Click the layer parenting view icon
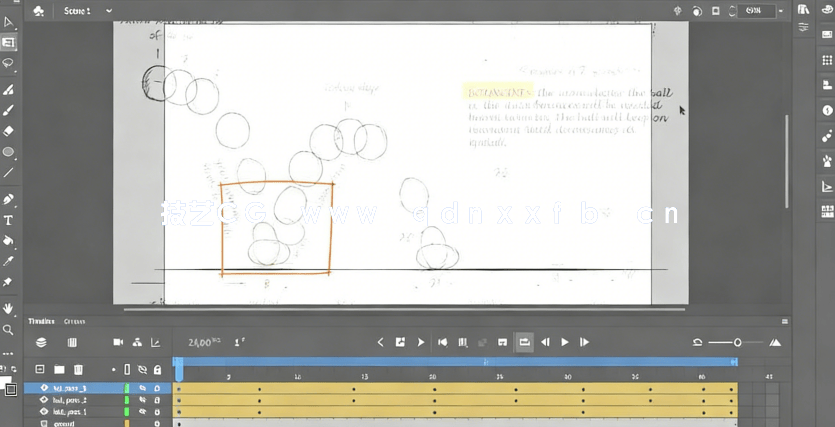835x427 pixels. click(137, 342)
